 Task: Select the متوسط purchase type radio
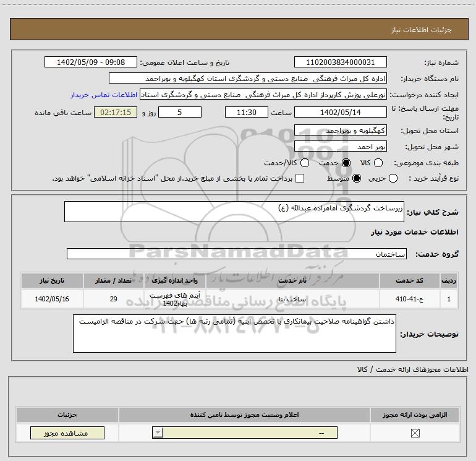357,178
